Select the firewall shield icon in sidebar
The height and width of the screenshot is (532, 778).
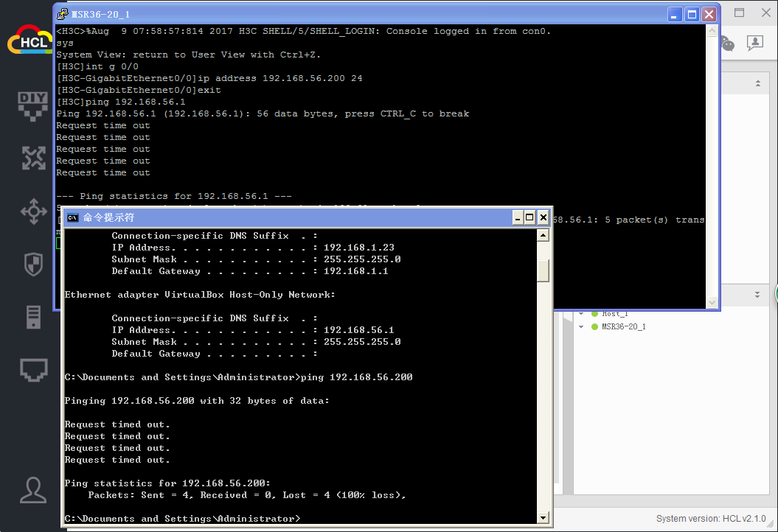coord(33,265)
